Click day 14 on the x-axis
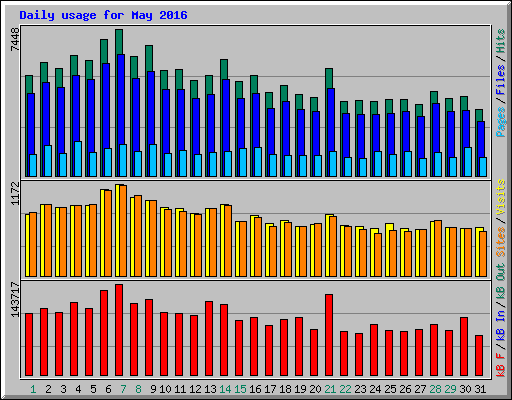 tap(225, 389)
